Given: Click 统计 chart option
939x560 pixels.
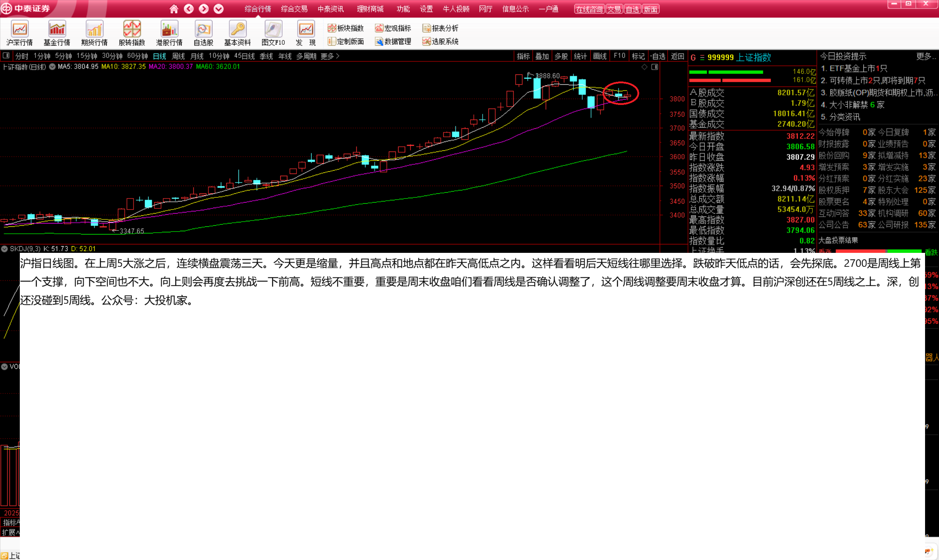Looking at the screenshot, I should coord(580,56).
